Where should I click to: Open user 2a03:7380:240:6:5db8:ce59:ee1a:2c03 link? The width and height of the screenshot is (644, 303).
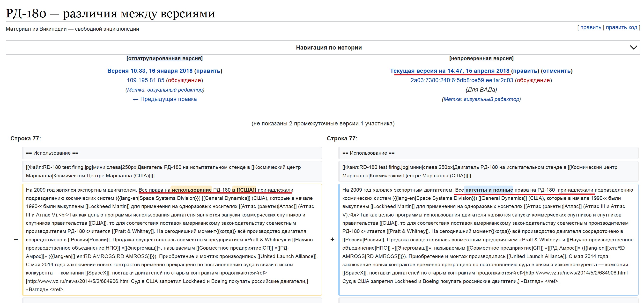tap(461, 80)
